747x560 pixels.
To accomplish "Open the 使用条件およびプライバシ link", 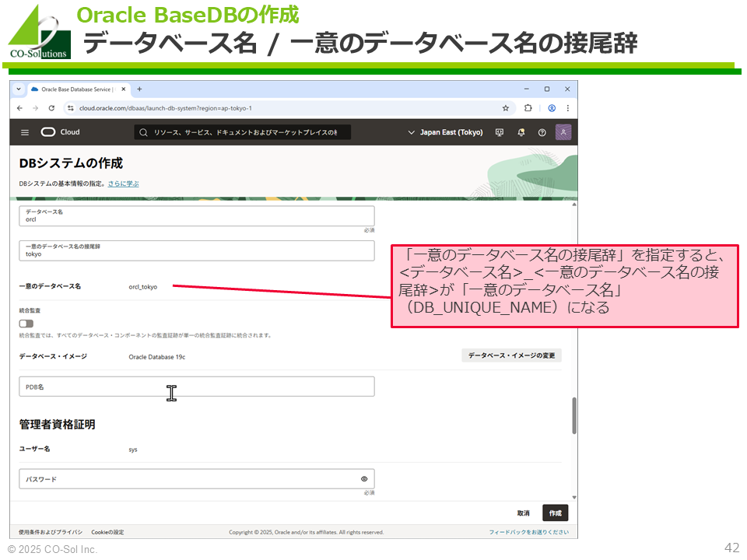I will tap(51, 532).
